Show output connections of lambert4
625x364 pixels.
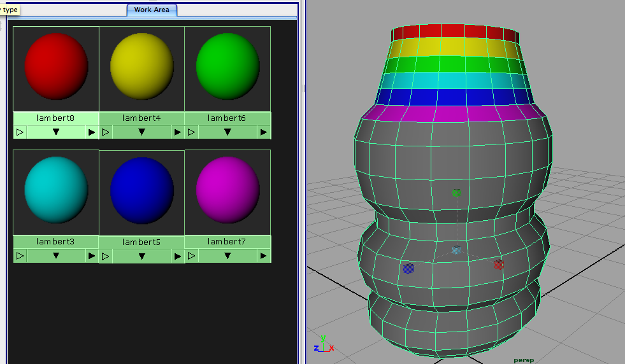tap(178, 132)
